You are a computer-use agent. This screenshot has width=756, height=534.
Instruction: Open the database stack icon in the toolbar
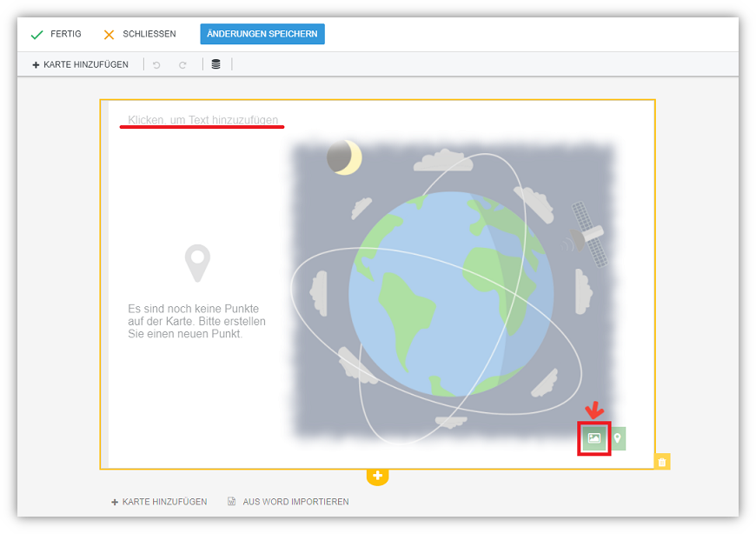tap(216, 64)
